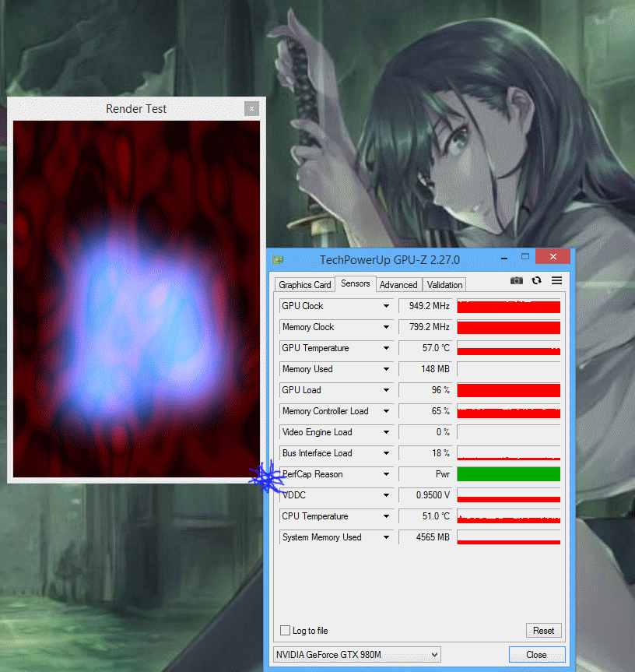Click the GPU-Z application icon in title bar
This screenshot has height=672, width=635.
(278, 260)
